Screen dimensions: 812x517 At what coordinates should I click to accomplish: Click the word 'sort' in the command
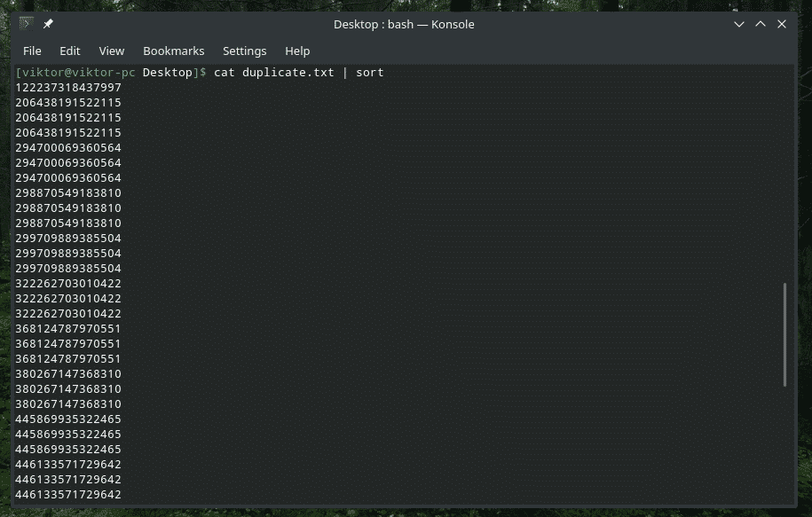point(370,72)
